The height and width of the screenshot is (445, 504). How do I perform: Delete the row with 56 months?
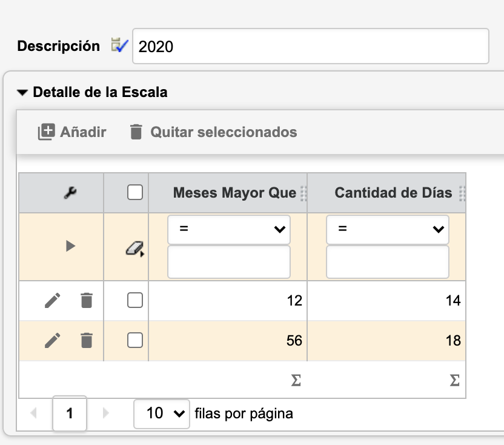pos(87,341)
